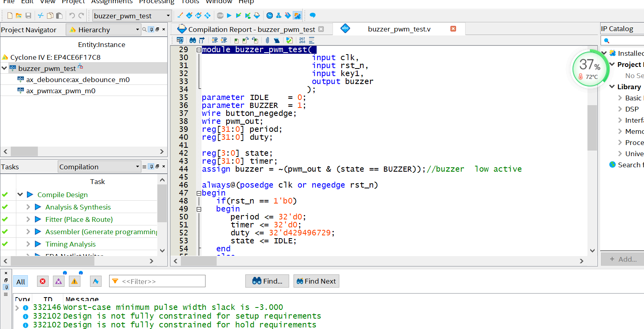Screen dimensions: 644x329
Task: Toggle pin on Project Navigator panel
Action: tap(151, 29)
